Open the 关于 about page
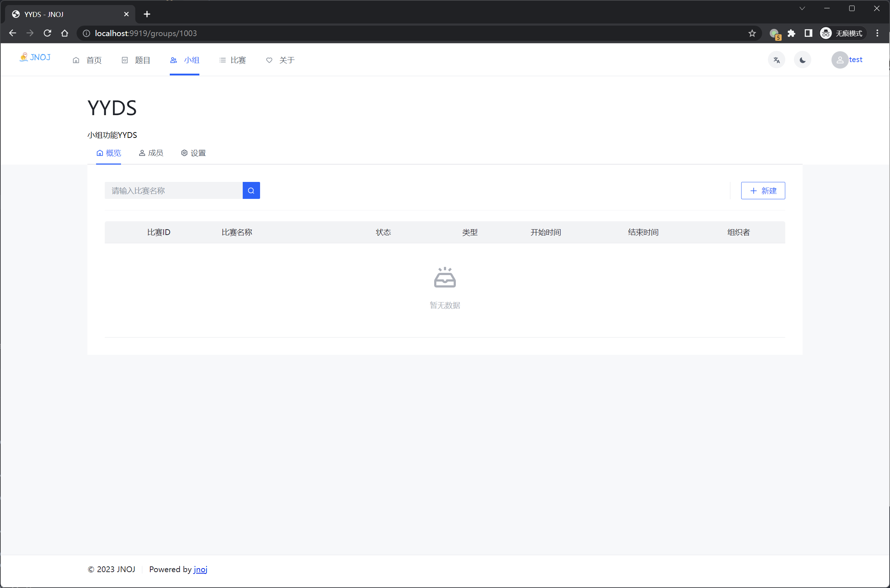This screenshot has width=890, height=588. click(x=280, y=60)
